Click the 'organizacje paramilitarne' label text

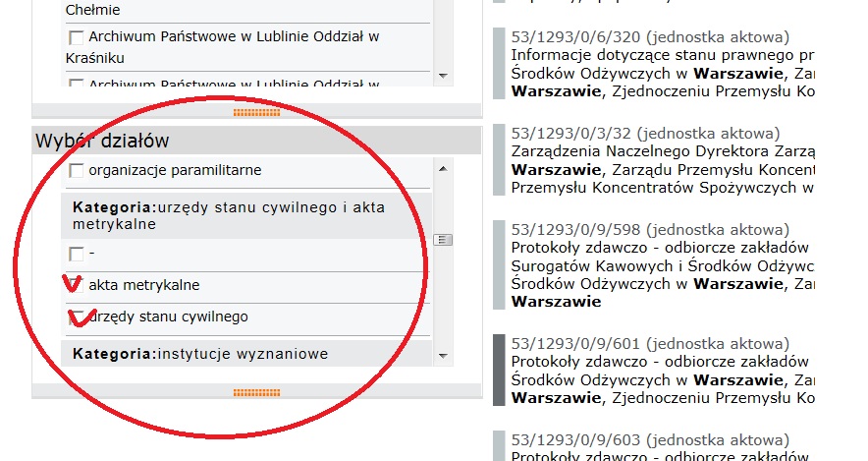(175, 170)
